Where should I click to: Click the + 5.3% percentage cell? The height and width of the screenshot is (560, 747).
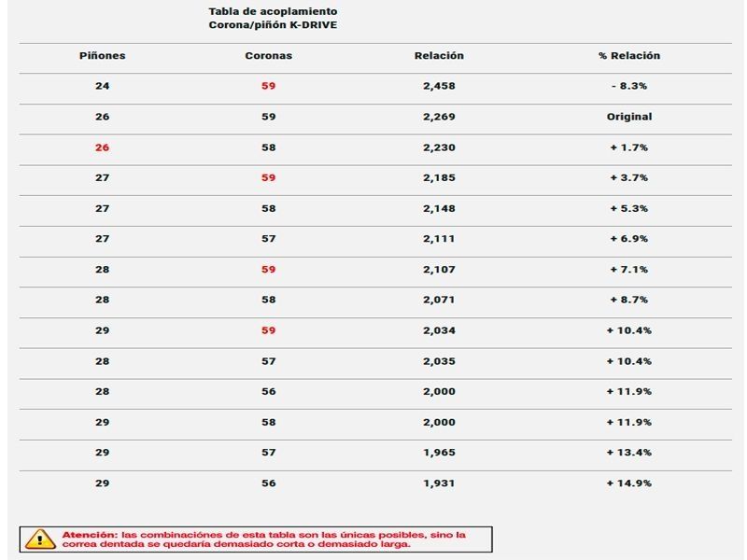coord(628,209)
